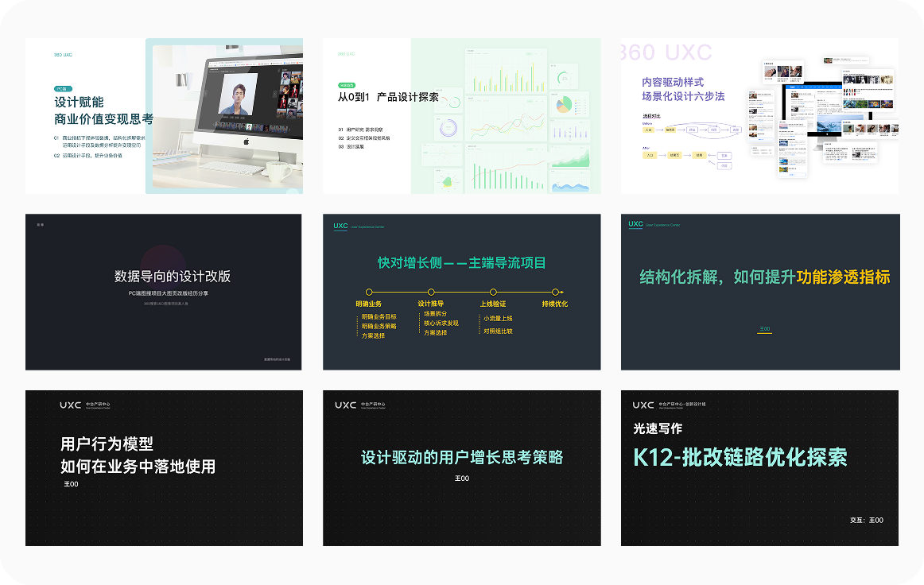
Task: Click 王00 under 设计驱动的用户增长思考策略
Action: point(462,478)
